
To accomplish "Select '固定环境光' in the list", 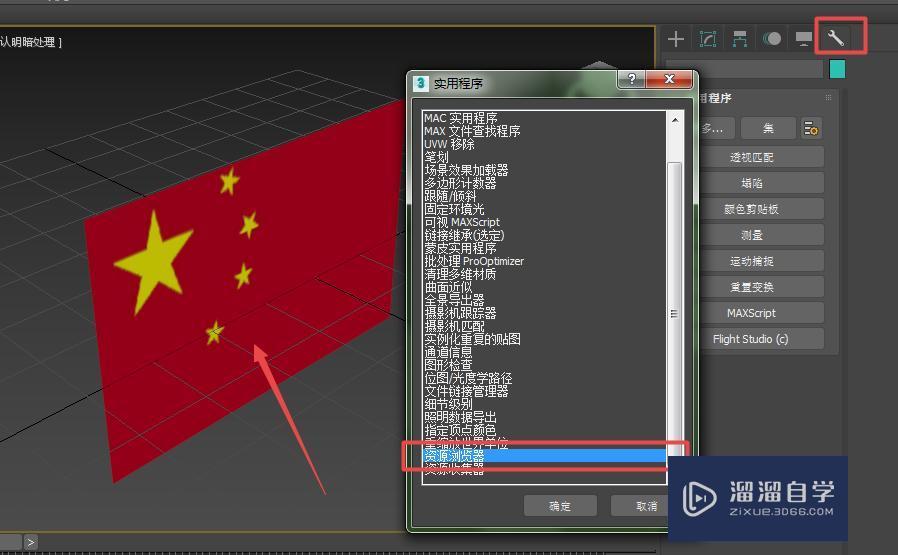I will click(x=454, y=209).
